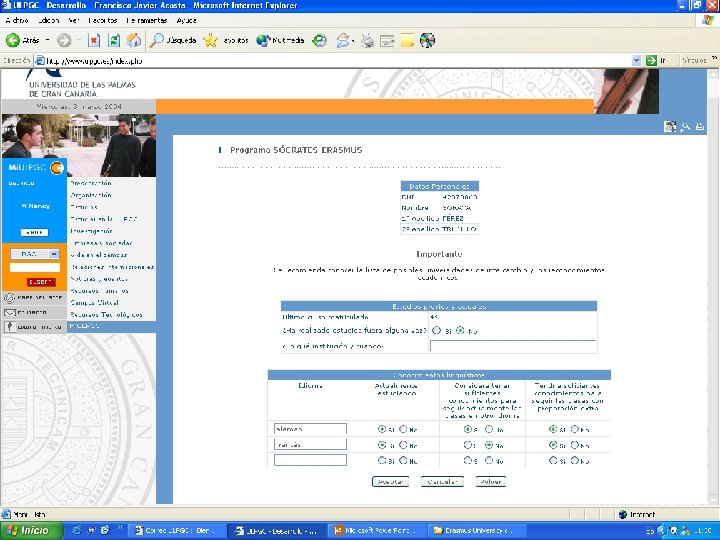Stop page loading with red X icon
The image size is (720, 540).
[x=94, y=40]
